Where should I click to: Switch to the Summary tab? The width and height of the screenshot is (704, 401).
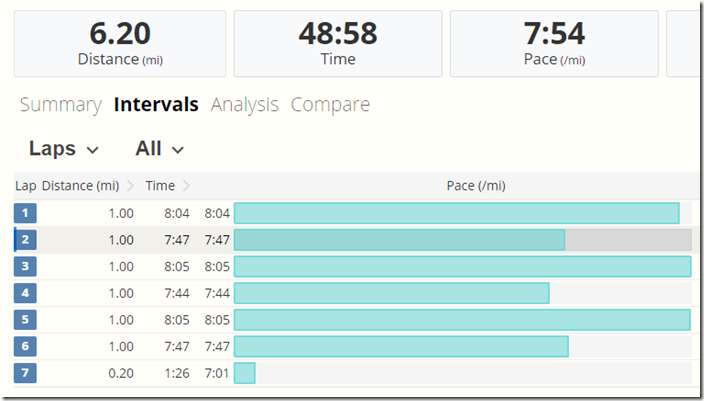(60, 105)
